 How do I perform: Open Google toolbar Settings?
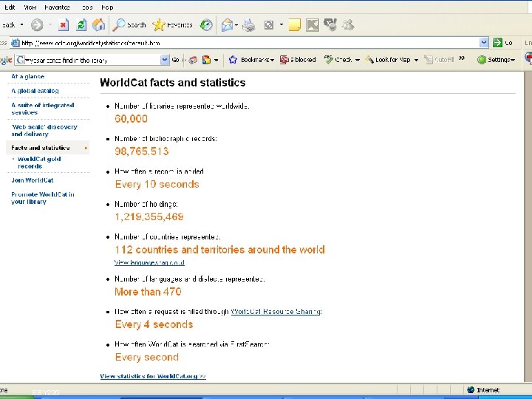tap(496, 60)
